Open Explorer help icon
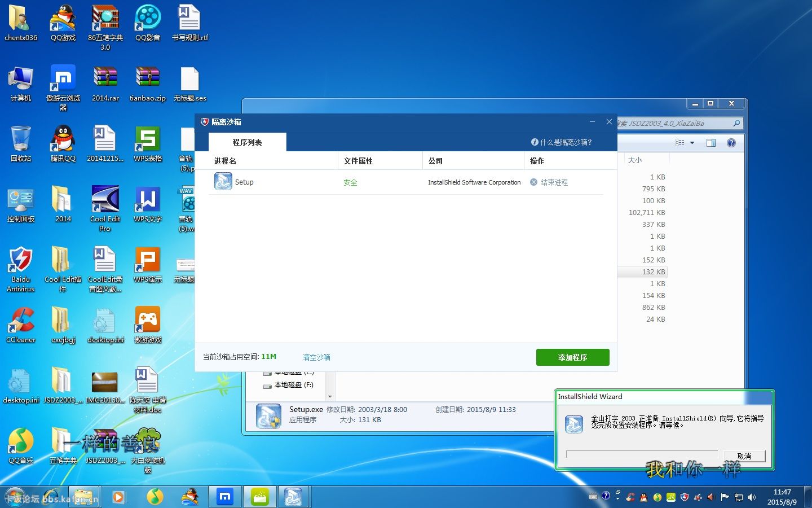 731,143
